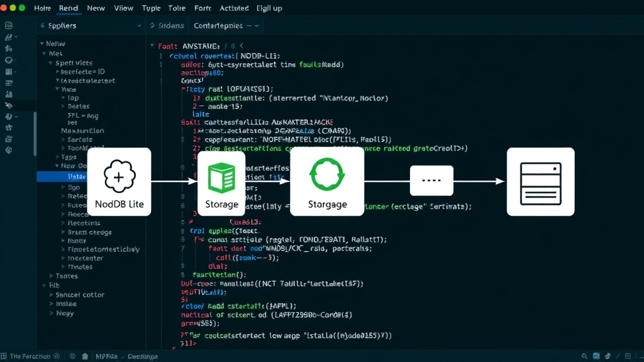Click the bar chart icon in left sidebar

click(x=9, y=94)
